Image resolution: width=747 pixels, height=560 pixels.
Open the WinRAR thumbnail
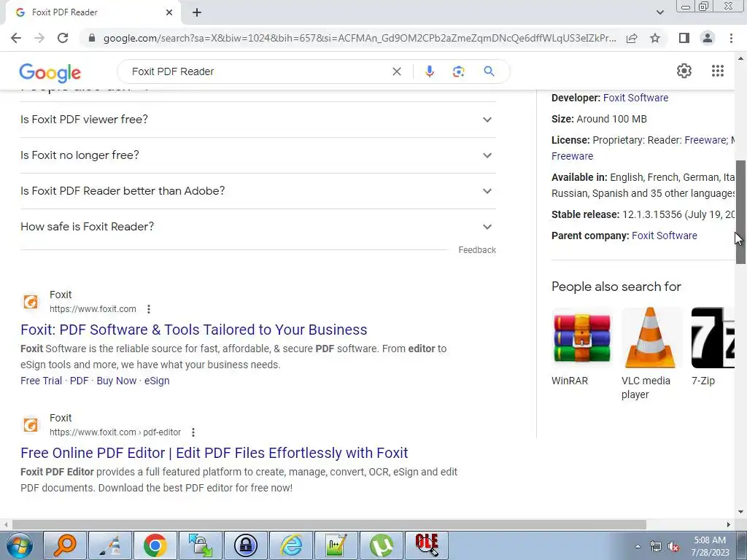click(x=581, y=338)
